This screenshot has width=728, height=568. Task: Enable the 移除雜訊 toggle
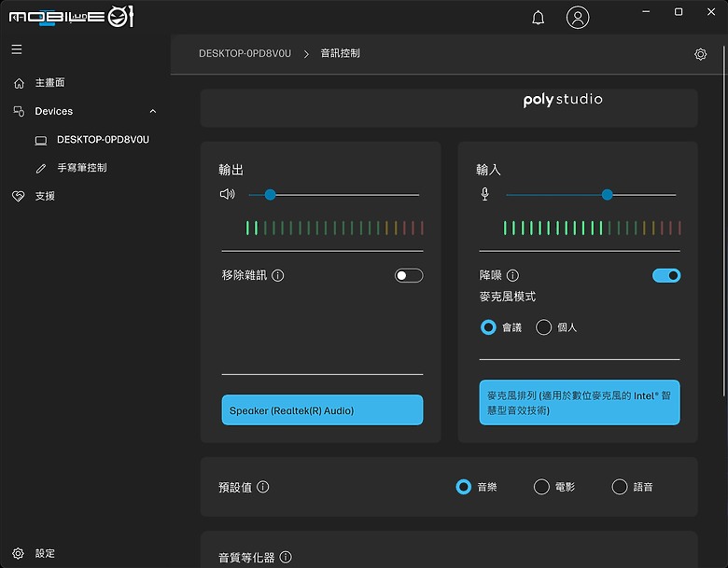point(409,276)
